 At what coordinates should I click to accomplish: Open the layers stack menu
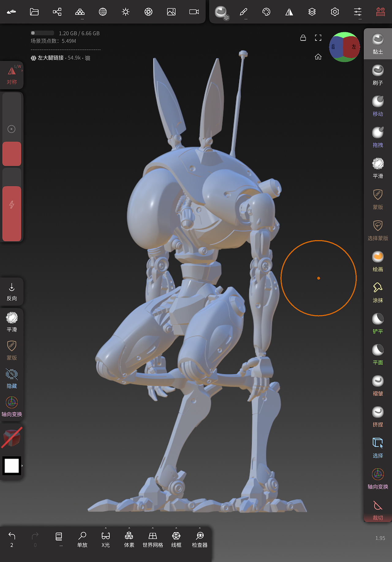tap(312, 12)
